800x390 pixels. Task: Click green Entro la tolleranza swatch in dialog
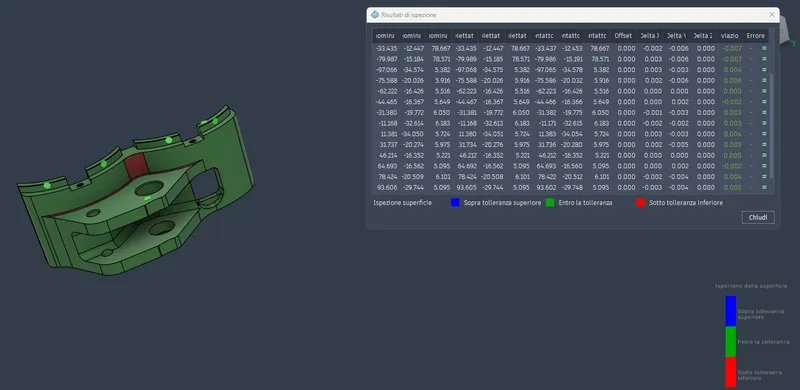click(550, 203)
